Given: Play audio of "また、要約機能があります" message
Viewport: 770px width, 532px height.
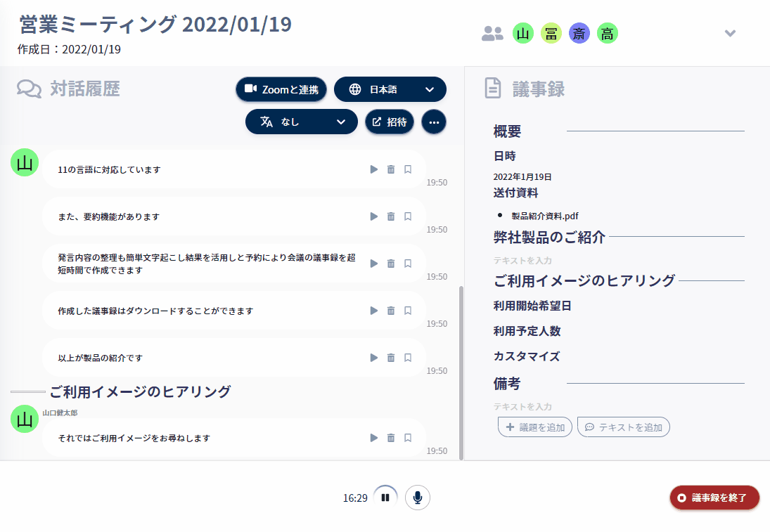Looking at the screenshot, I should pyautogui.click(x=373, y=216).
